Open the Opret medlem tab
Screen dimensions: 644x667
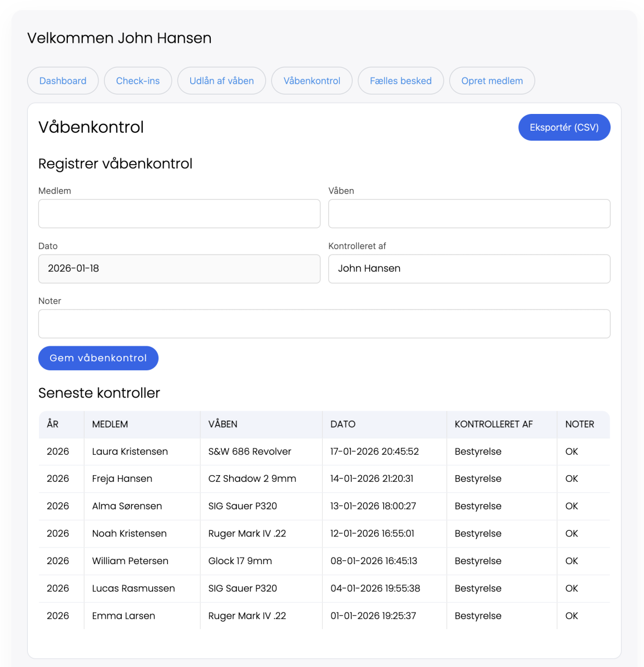tap(492, 81)
